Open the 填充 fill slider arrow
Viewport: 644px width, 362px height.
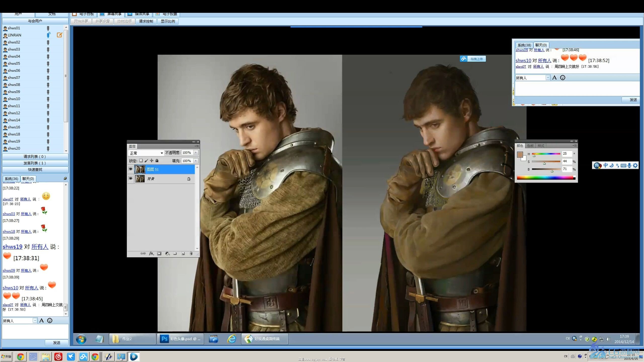pos(196,161)
